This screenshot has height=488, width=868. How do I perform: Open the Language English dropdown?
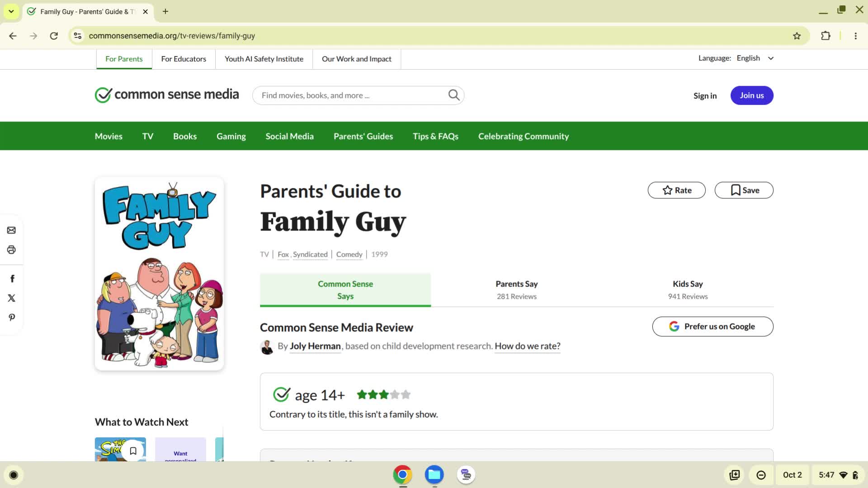pyautogui.click(x=755, y=58)
